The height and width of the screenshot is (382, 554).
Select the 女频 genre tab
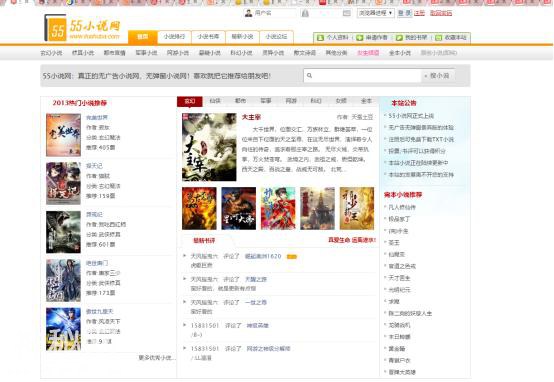(x=341, y=101)
